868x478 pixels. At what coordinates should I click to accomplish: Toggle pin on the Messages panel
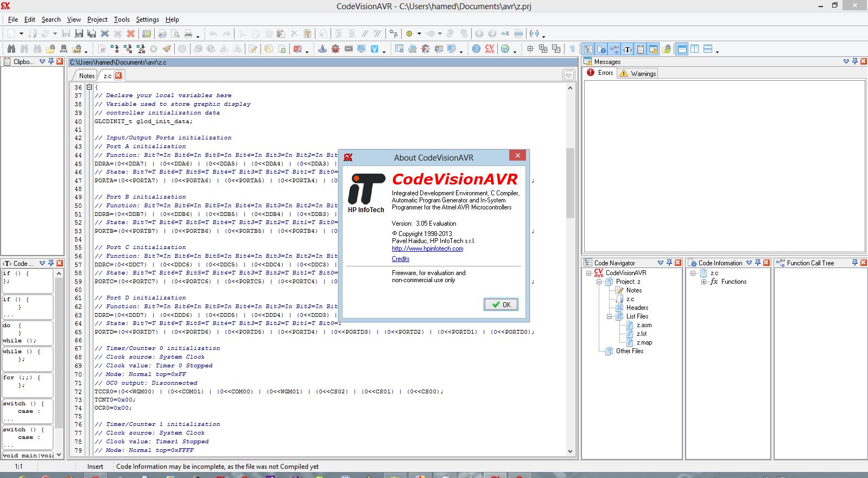tap(855, 61)
